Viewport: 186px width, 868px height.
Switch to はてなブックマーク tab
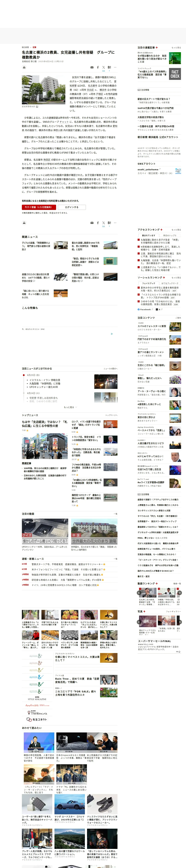click(x=170, y=283)
